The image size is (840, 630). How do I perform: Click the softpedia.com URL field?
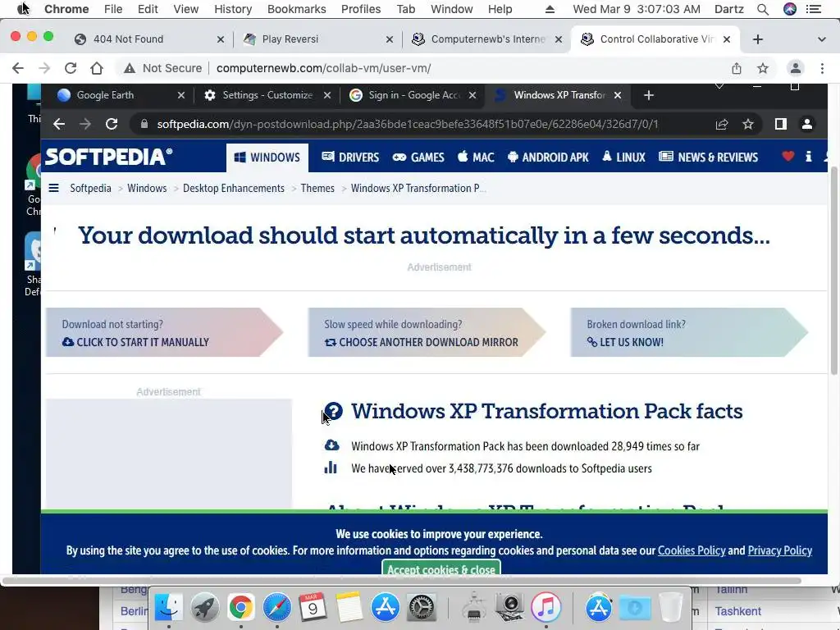point(407,124)
